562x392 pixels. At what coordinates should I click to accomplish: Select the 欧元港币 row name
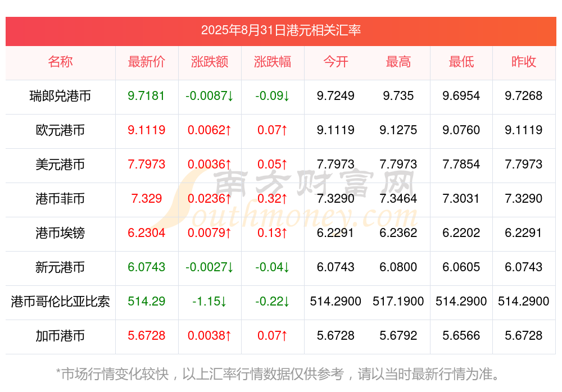point(60,130)
